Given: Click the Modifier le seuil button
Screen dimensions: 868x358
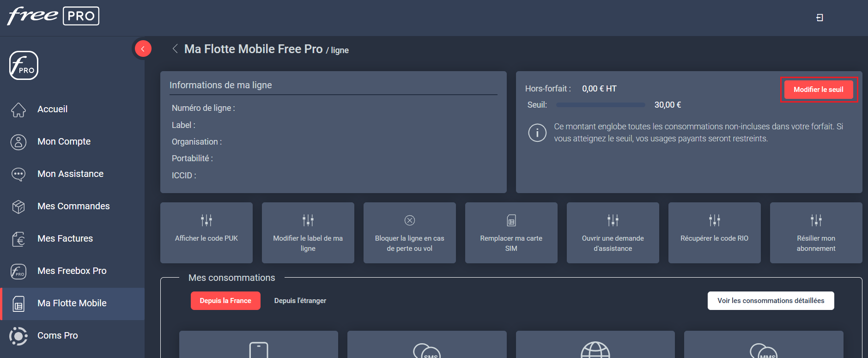Looking at the screenshot, I should pos(818,90).
